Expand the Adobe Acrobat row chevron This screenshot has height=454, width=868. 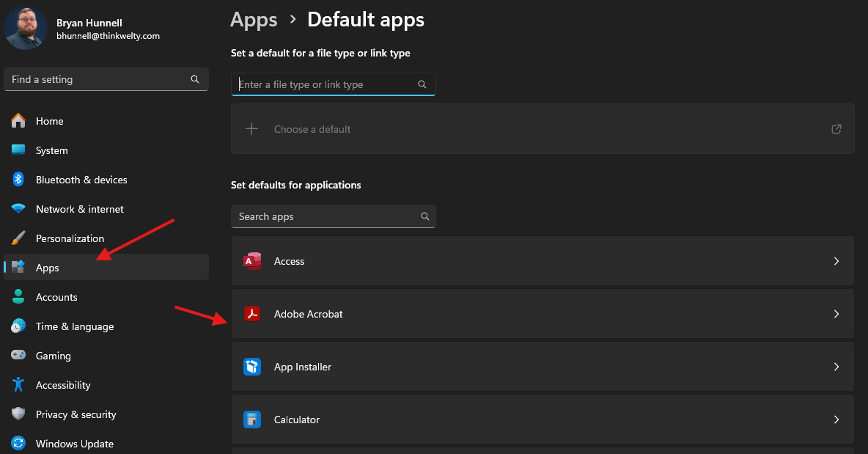coord(836,314)
